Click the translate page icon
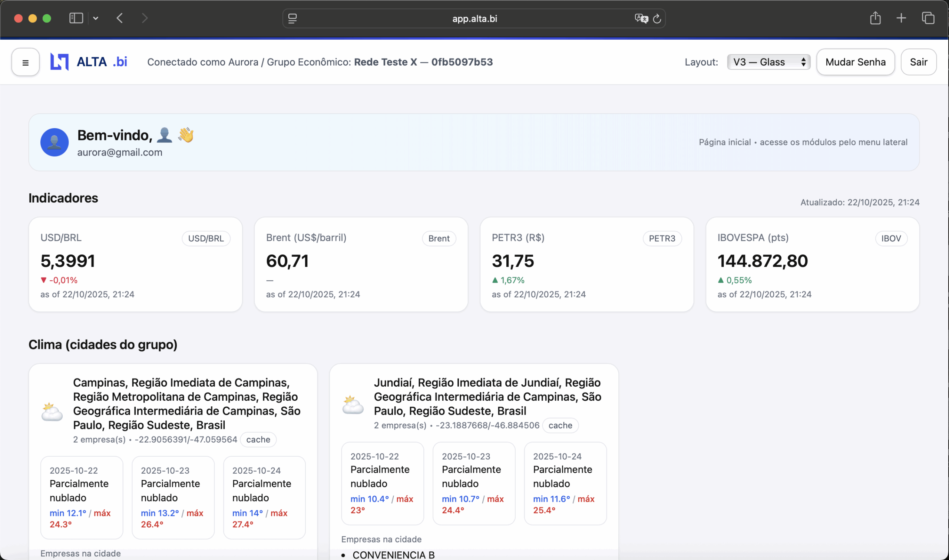 click(641, 19)
